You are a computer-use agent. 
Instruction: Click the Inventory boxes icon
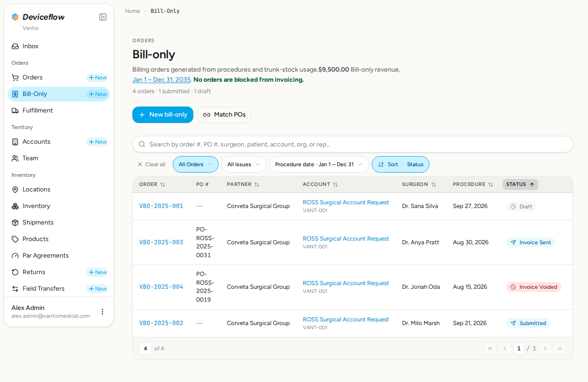[x=15, y=206]
